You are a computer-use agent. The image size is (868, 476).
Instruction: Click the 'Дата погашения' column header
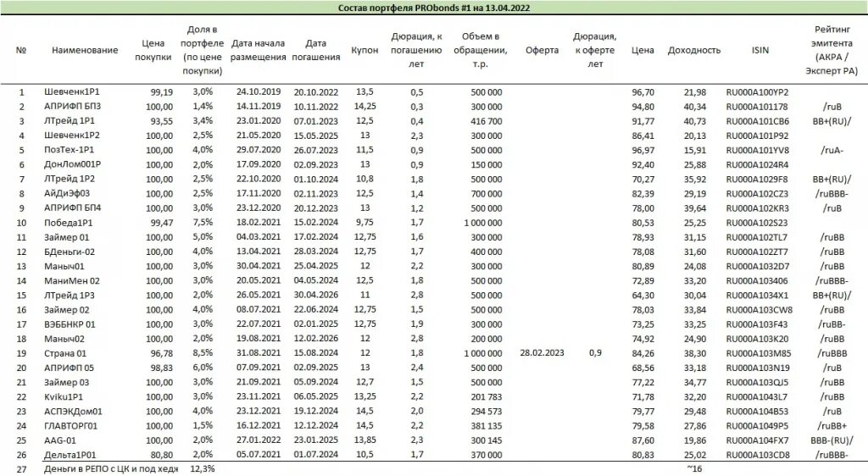[315, 50]
